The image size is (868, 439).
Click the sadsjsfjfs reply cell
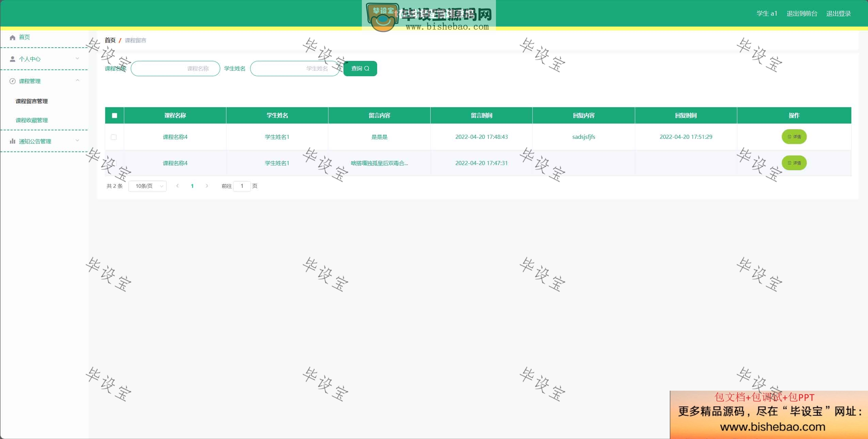[583, 137]
